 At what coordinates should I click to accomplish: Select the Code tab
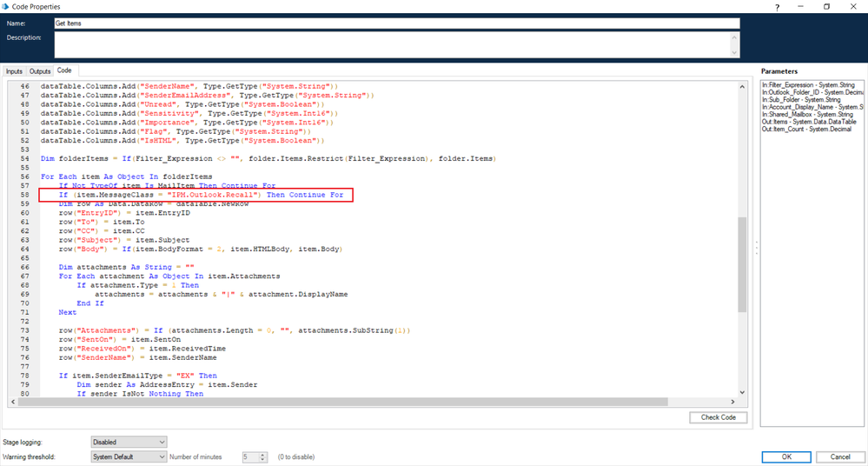(x=64, y=70)
